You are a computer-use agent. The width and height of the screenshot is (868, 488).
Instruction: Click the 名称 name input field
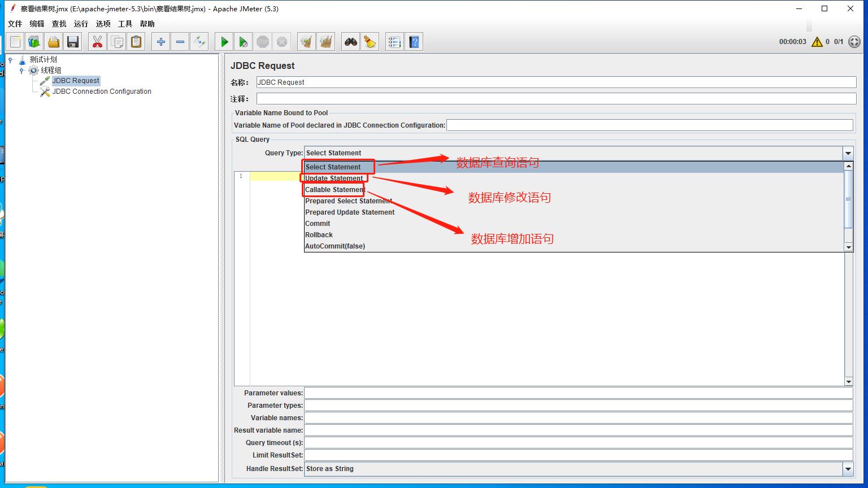pyautogui.click(x=556, y=82)
